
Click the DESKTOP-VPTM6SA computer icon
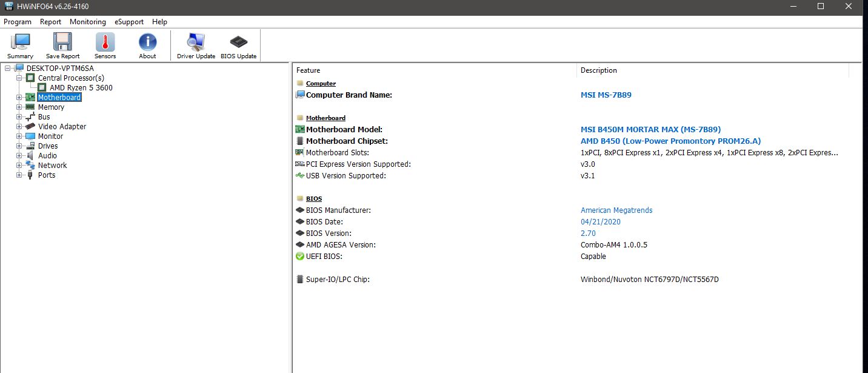19,68
